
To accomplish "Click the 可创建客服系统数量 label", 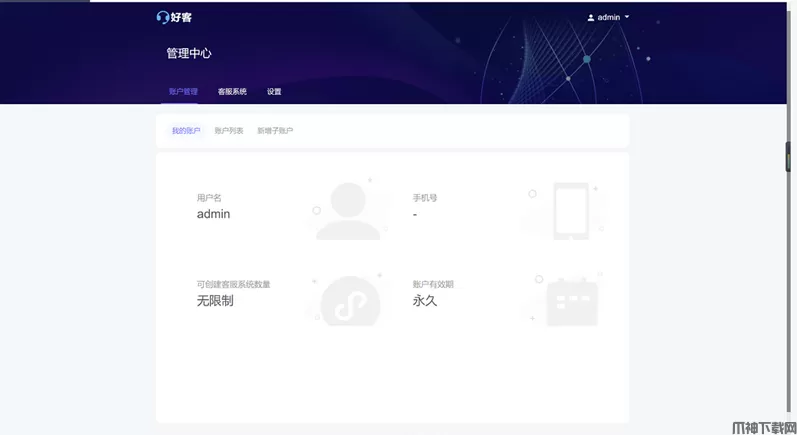I will (234, 284).
